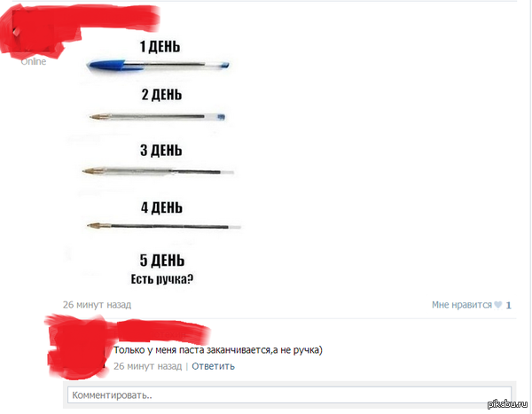Click the redacted commenter name
The width and height of the screenshot is (532, 414).
coord(160,332)
